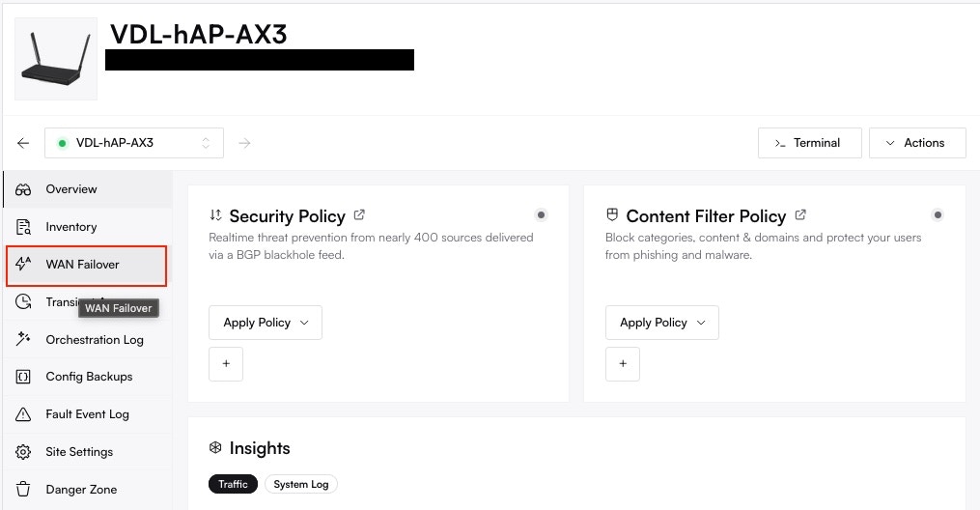The height and width of the screenshot is (510, 980).
Task: Open Apply Policy dropdown under Content Filter
Action: [x=661, y=323]
